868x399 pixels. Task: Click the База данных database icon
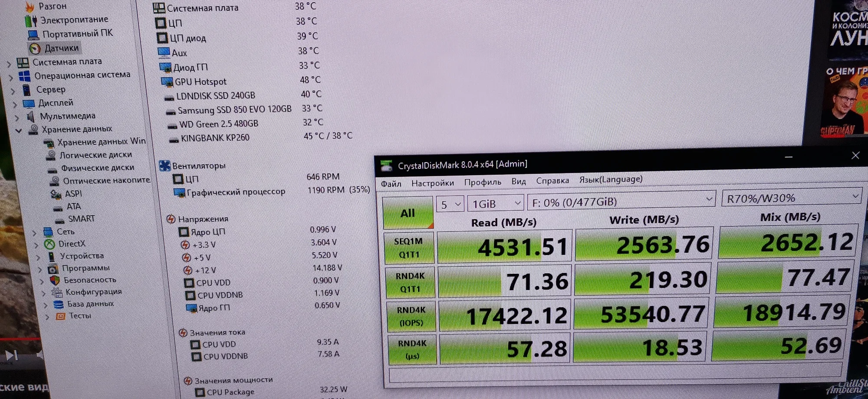(x=59, y=304)
